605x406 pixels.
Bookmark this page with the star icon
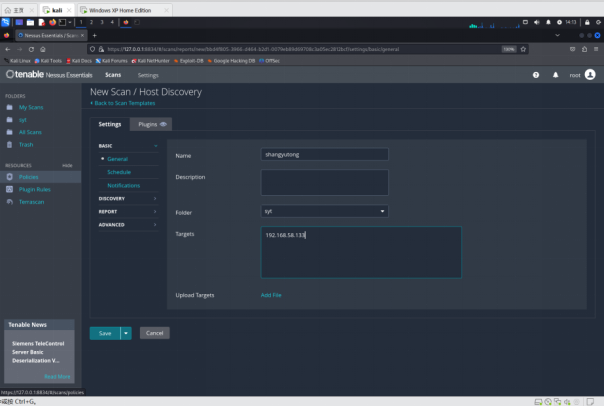click(x=523, y=49)
